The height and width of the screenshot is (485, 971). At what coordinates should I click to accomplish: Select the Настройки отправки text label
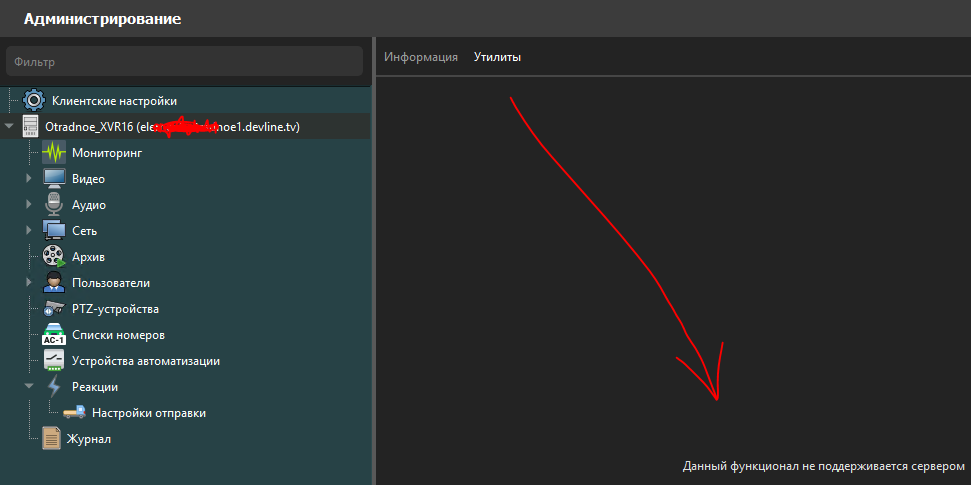coord(149,413)
